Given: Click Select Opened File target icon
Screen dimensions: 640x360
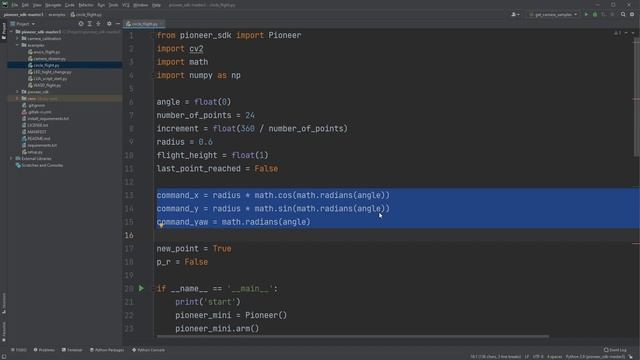Looking at the screenshot, I should pos(81,24).
